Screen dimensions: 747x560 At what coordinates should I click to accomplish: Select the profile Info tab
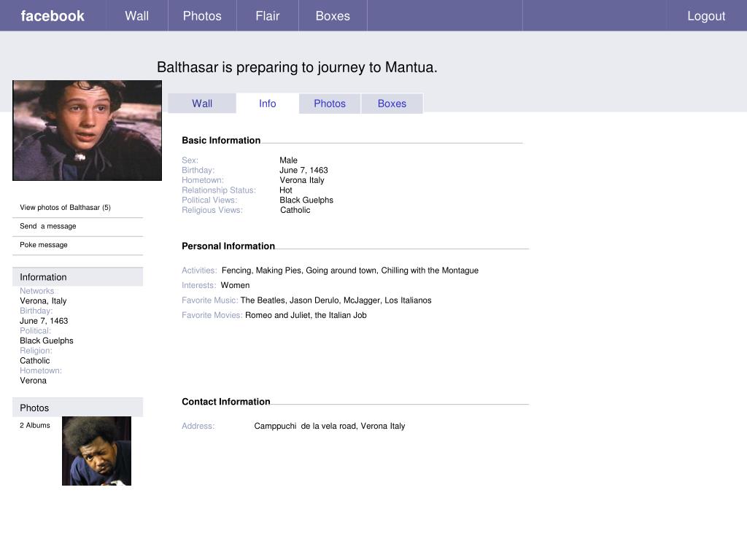click(268, 104)
